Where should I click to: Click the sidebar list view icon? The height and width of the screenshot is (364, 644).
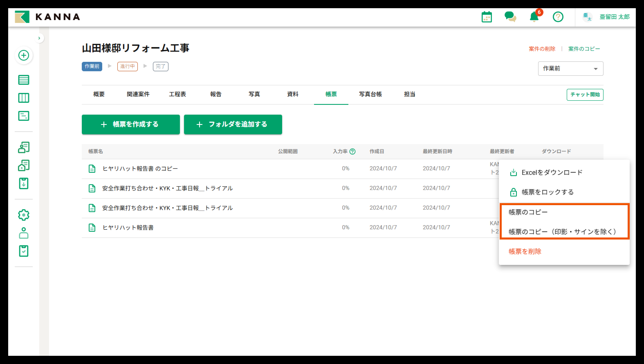24,80
